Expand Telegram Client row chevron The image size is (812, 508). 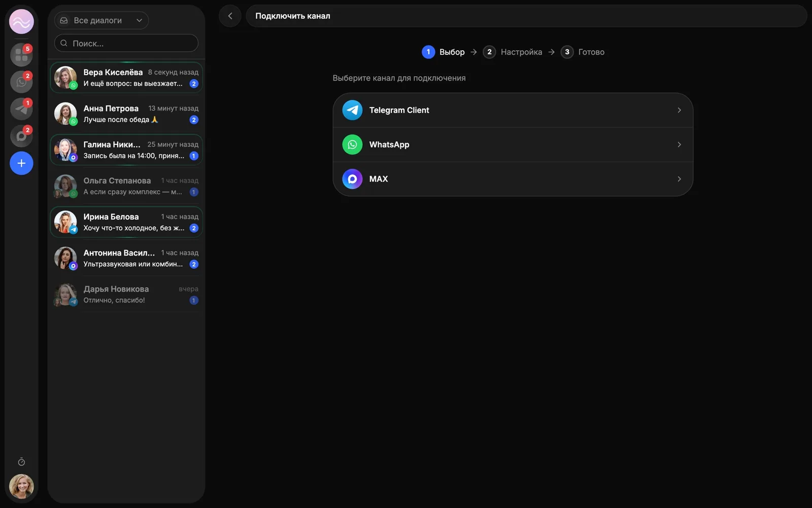click(x=679, y=110)
